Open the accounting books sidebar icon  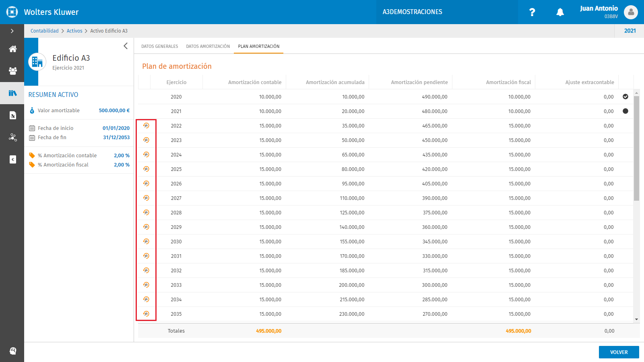[13, 93]
